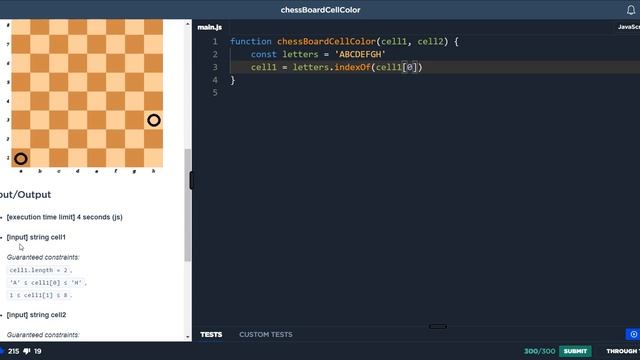This screenshot has height=360, width=640.
Task: Place cursor in 'ABCDEFGH' string on line 2
Action: pyautogui.click(x=360, y=54)
